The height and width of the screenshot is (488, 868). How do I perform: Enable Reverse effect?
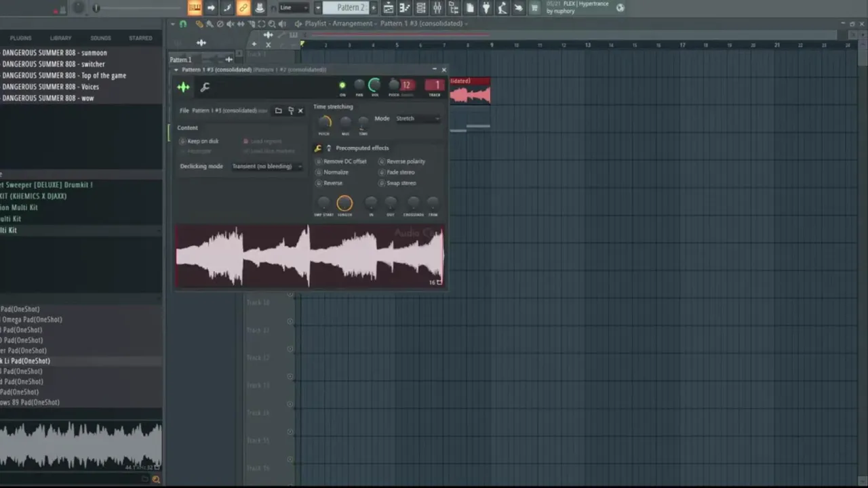330,183
